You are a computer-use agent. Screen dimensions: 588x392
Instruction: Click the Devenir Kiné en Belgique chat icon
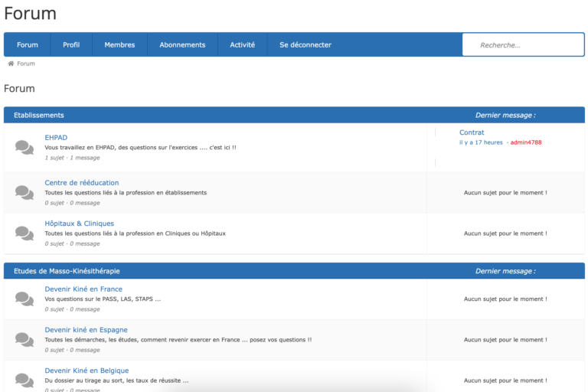[x=24, y=381]
